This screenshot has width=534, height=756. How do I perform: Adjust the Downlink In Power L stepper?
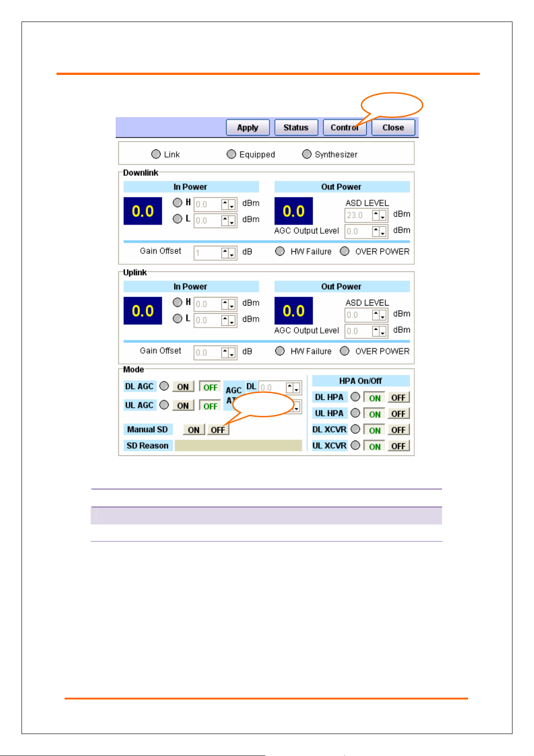(x=229, y=221)
